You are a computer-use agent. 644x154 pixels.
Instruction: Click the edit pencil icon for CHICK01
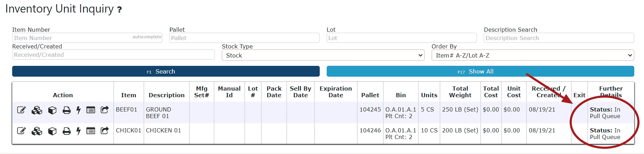coord(21,131)
